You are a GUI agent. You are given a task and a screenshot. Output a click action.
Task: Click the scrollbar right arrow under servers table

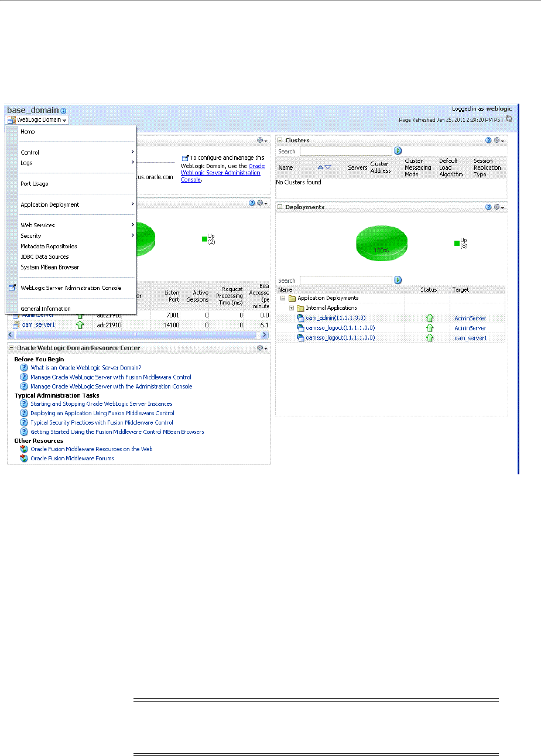(264, 335)
